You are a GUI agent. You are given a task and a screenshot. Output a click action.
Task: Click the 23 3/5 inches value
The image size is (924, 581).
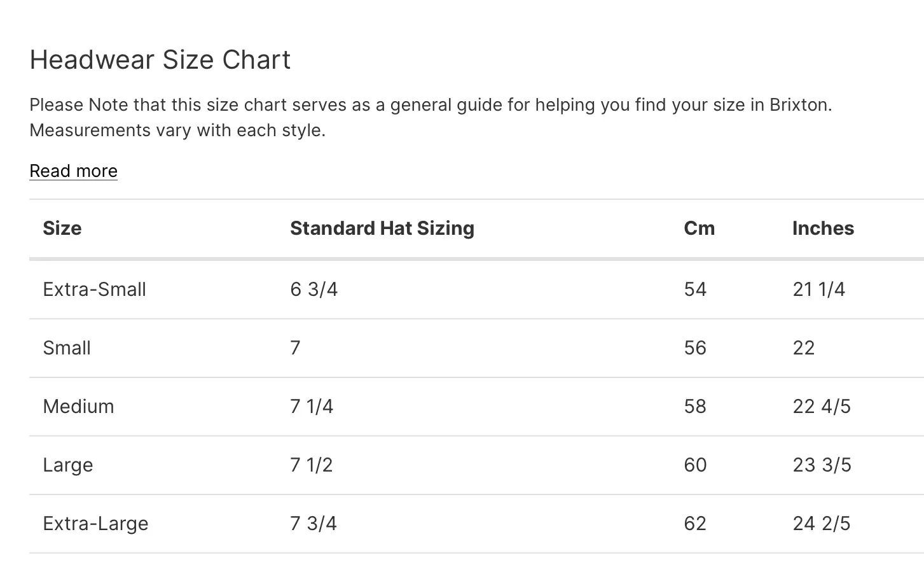(822, 465)
